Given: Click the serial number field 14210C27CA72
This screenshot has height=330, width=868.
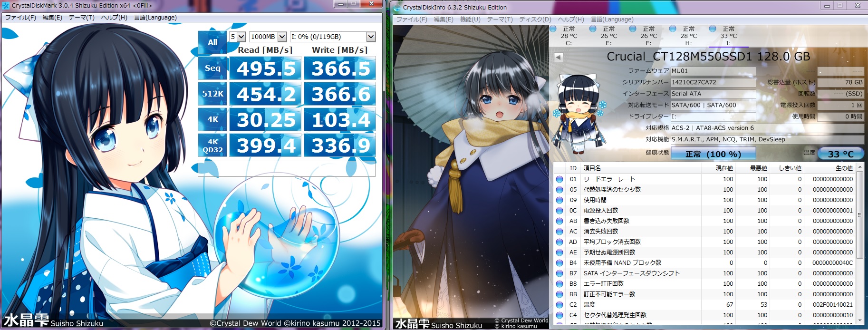Looking at the screenshot, I should tap(713, 82).
